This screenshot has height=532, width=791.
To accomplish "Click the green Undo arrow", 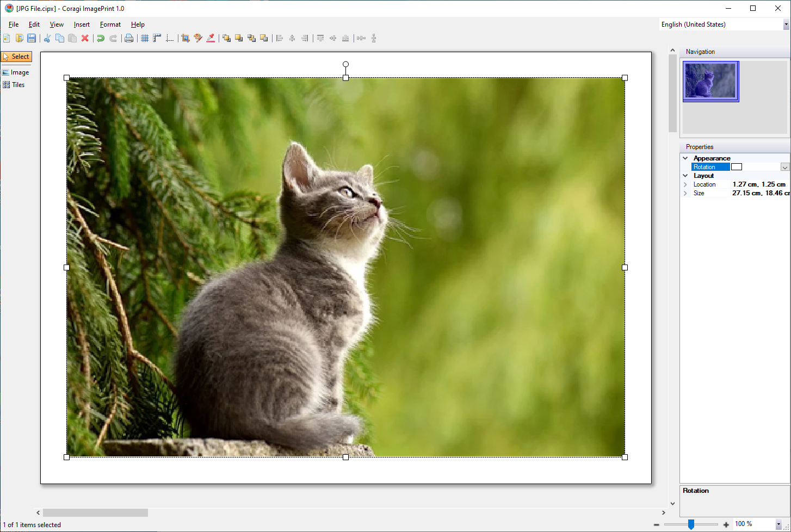I will [x=101, y=38].
